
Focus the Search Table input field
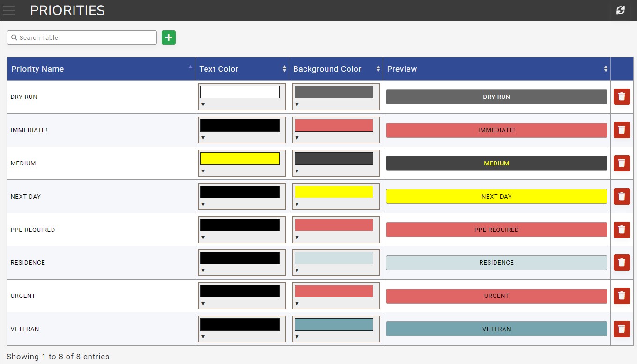pos(84,37)
